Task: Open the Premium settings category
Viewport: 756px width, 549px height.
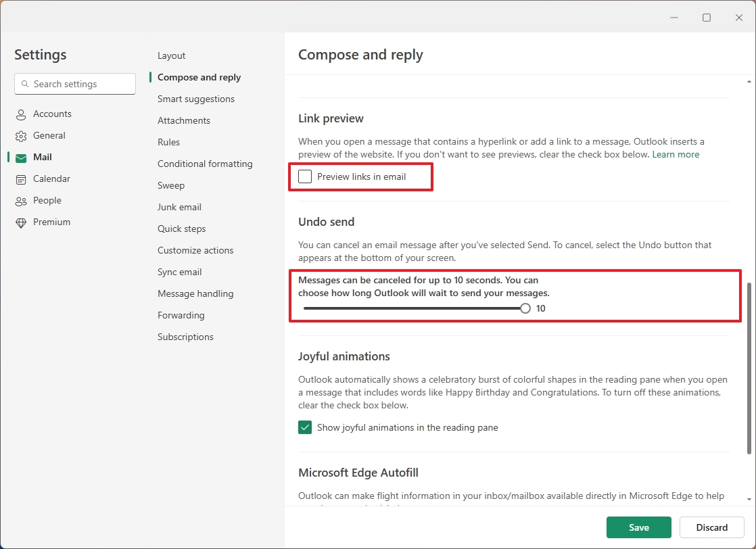Action: [x=51, y=222]
